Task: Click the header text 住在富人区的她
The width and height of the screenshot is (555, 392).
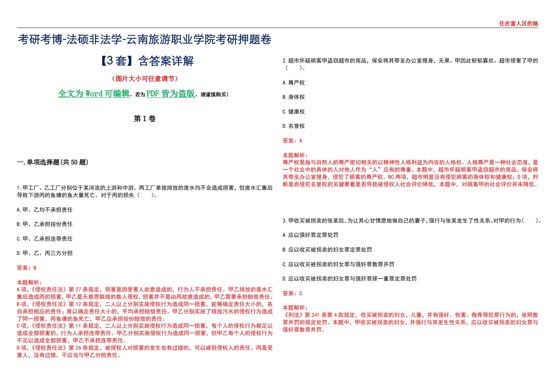Action: click(518, 23)
